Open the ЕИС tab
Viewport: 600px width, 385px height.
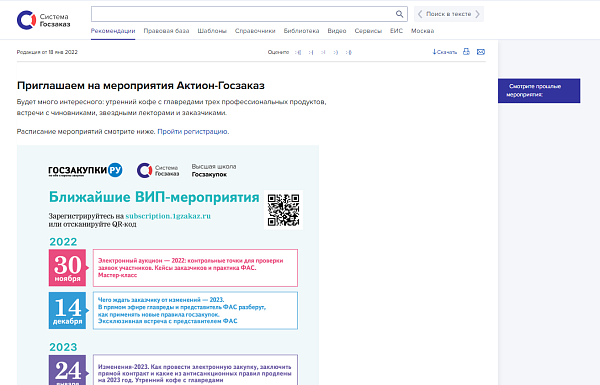point(396,31)
